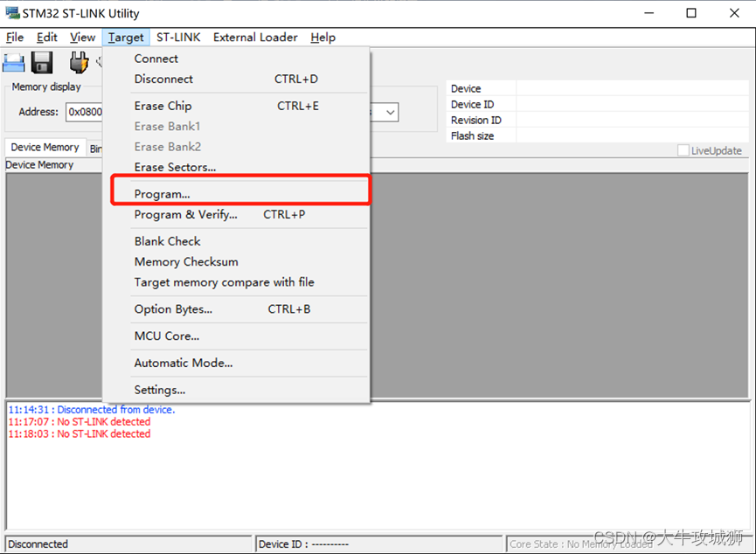Click the Flash size row
756x554 pixels.
pos(598,136)
